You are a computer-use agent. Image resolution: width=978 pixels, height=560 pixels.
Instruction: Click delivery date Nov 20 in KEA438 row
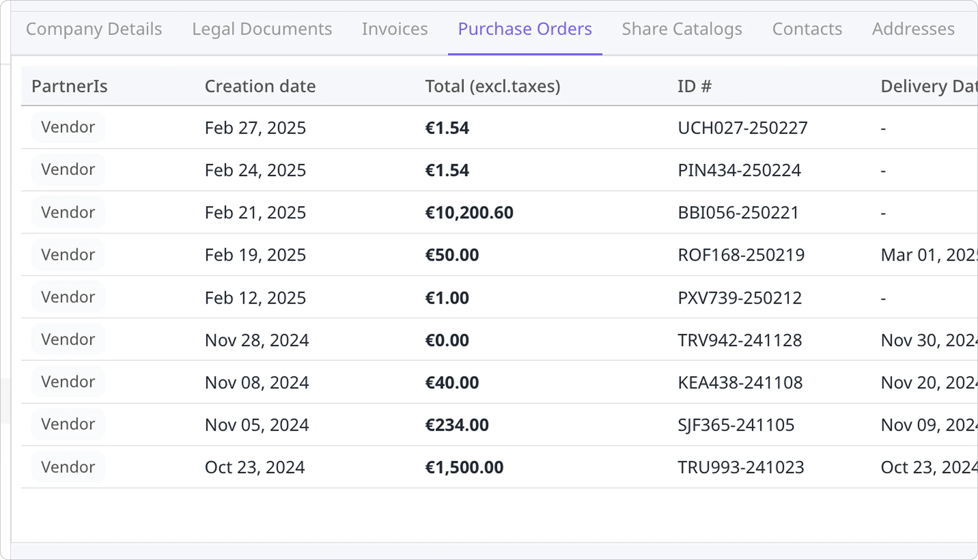pyautogui.click(x=929, y=383)
